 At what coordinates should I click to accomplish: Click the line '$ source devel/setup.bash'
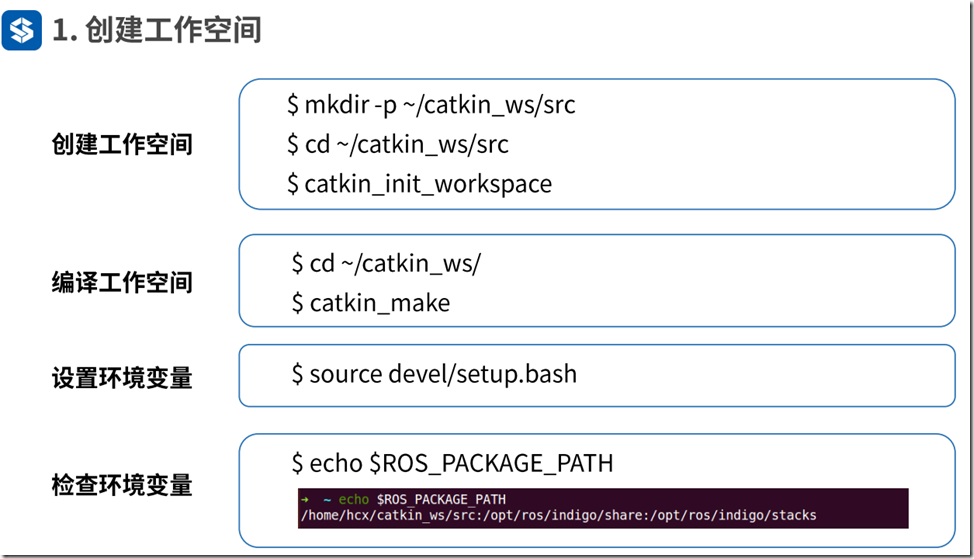434,375
